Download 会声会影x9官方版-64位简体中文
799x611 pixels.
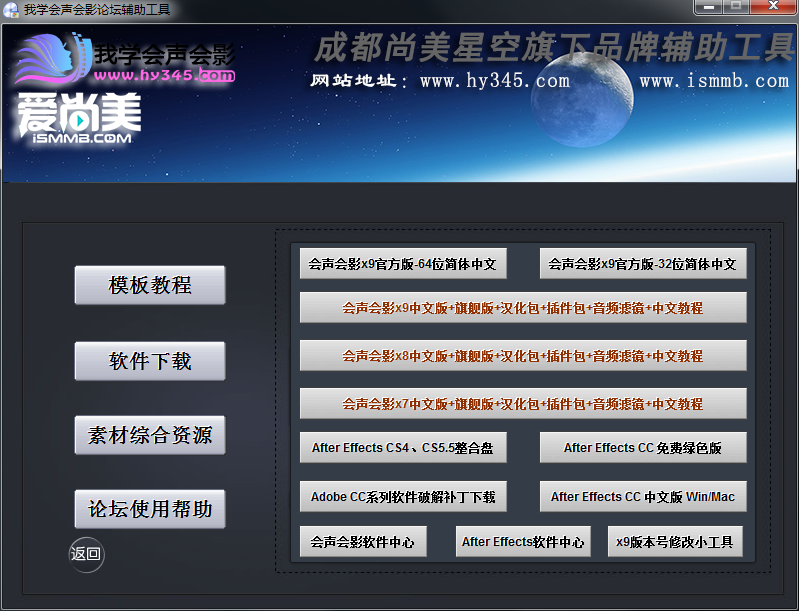pyautogui.click(x=403, y=263)
